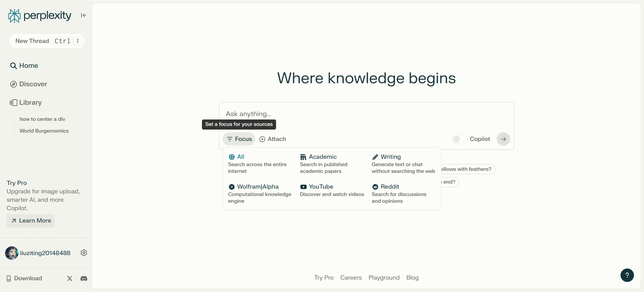Open the Discover page

pos(29,84)
